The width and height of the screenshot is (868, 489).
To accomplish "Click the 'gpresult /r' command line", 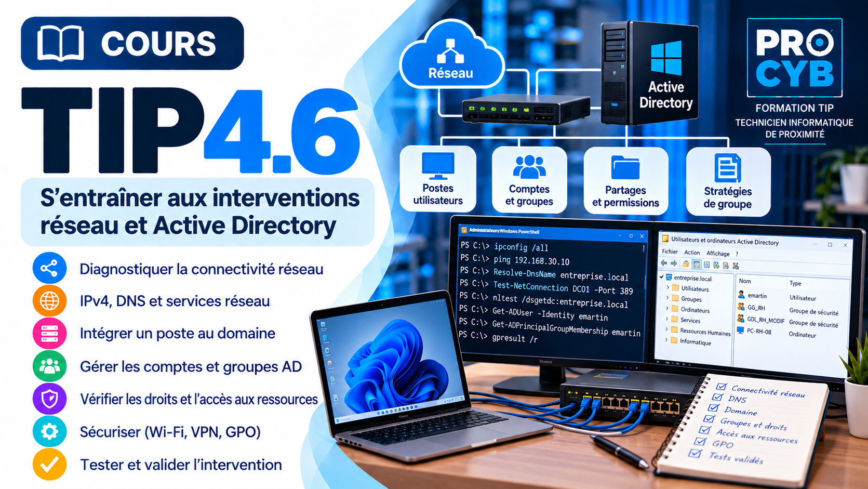I will tap(515, 338).
